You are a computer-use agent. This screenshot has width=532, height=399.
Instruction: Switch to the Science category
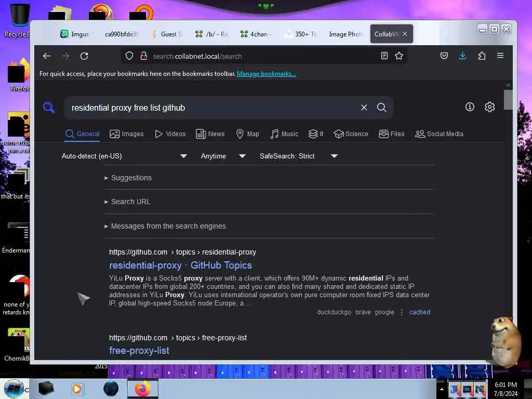tap(351, 134)
